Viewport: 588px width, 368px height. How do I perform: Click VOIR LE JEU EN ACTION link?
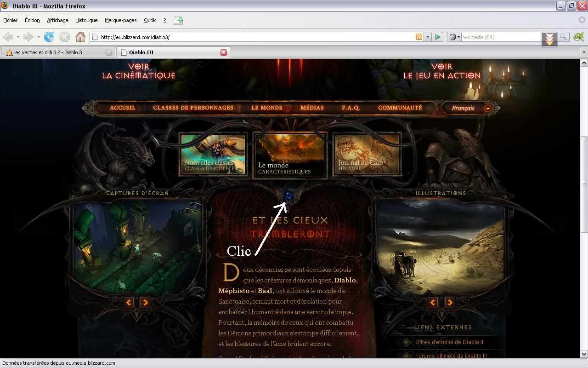[442, 71]
